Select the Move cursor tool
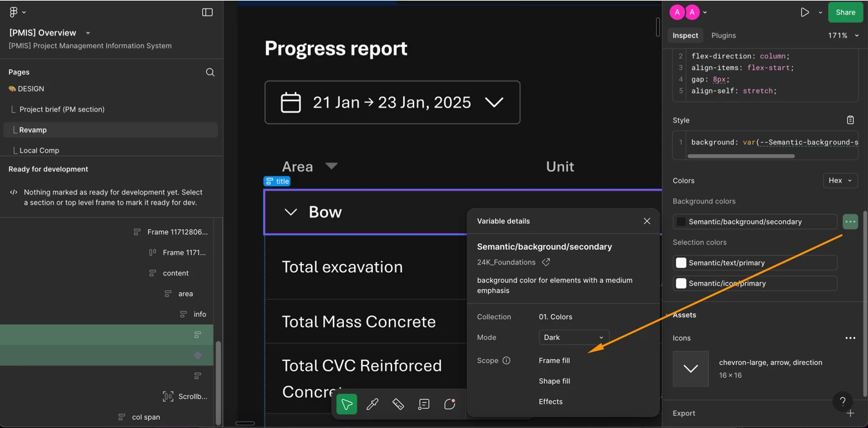The width and height of the screenshot is (868, 428). coord(346,404)
